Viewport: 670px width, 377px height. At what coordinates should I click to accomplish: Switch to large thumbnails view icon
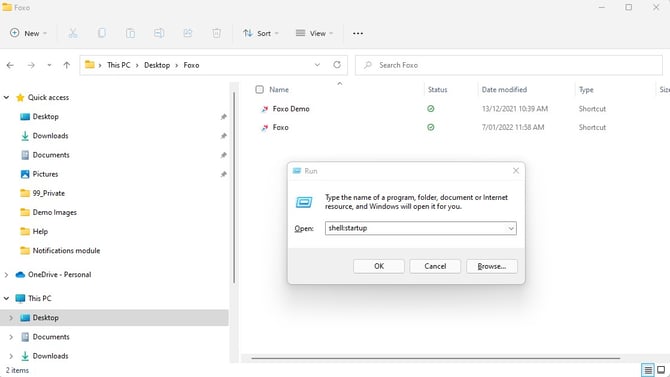661,370
